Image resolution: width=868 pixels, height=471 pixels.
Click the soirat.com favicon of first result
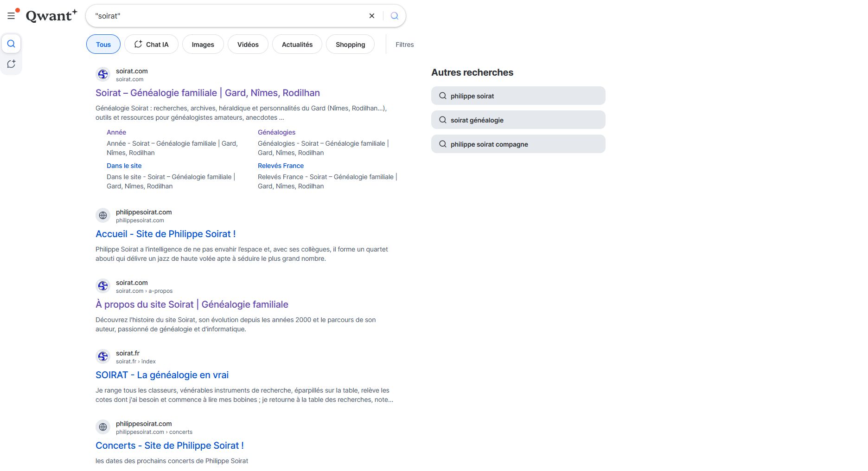pos(103,74)
